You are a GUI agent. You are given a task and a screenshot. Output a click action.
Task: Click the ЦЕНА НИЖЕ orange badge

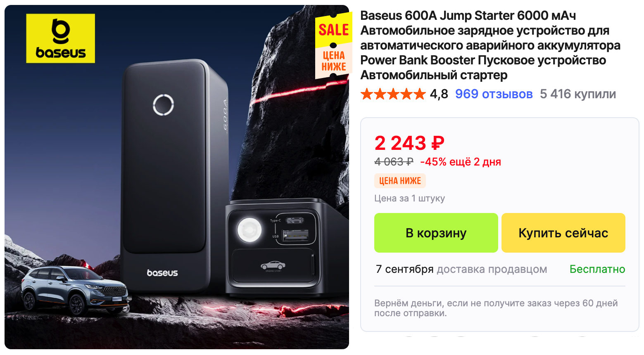400,181
